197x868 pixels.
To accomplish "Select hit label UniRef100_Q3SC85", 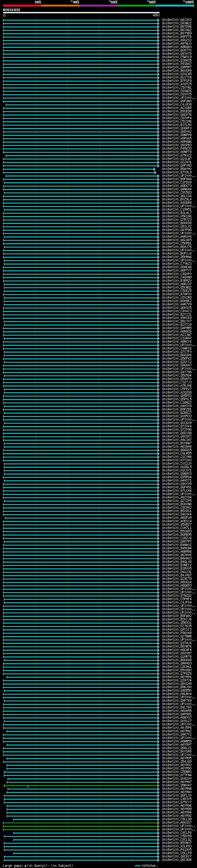I will click(x=177, y=74).
